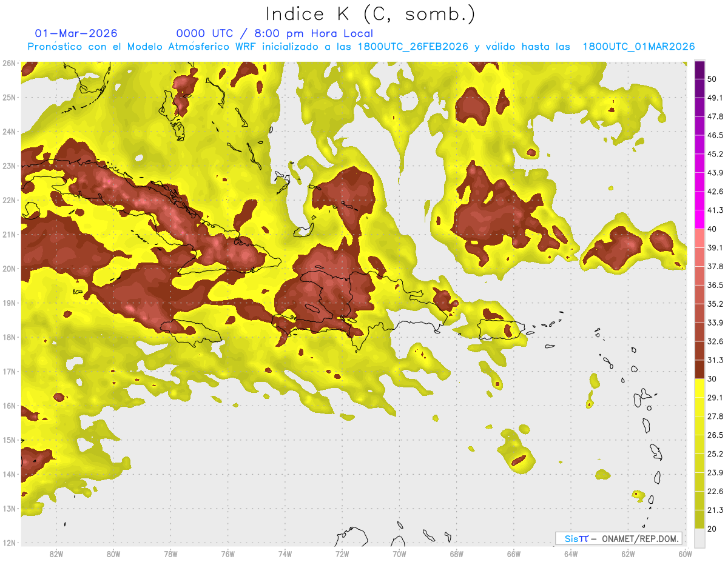The width and height of the screenshot is (728, 562).
Task: Click the '21N' latitude label
Action: (x=9, y=234)
